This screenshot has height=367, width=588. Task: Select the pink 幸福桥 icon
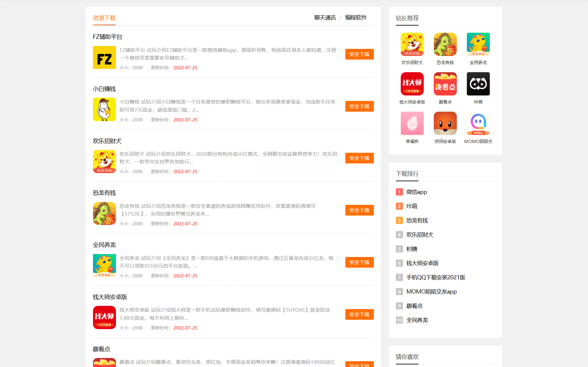coord(412,123)
